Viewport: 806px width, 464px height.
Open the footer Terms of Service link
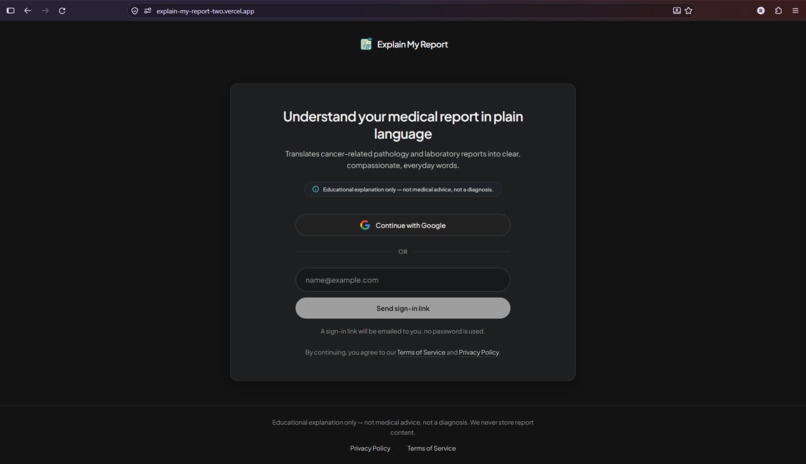[431, 449]
